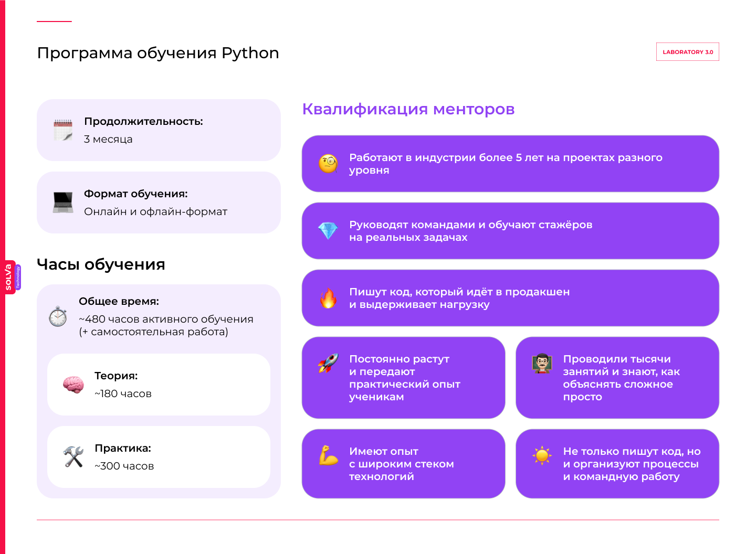Click the Solva Technology logo on the left edge

[x=13, y=277]
